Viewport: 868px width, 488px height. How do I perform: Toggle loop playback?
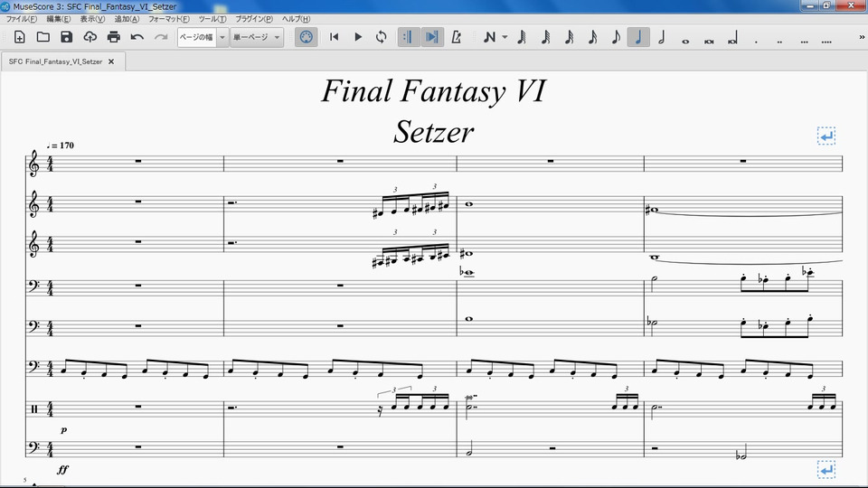381,37
